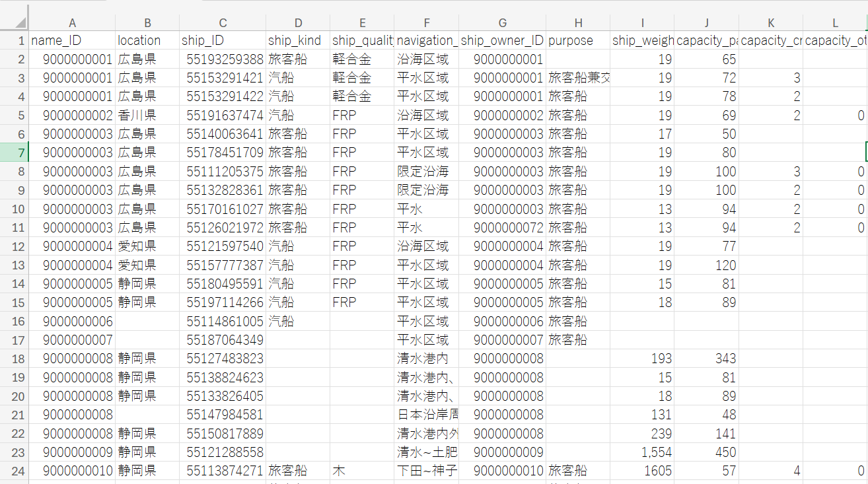
Task: Select ship ID 55114861005
Action: pos(223,322)
